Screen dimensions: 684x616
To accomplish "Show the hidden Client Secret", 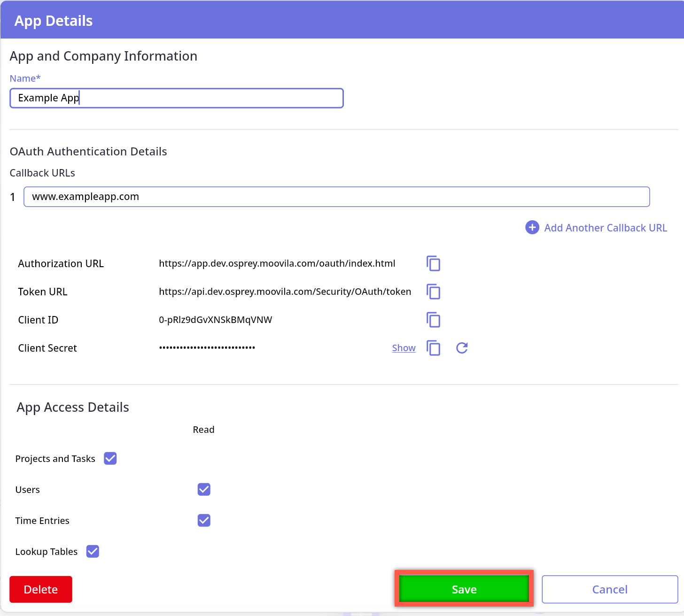I will 404,348.
